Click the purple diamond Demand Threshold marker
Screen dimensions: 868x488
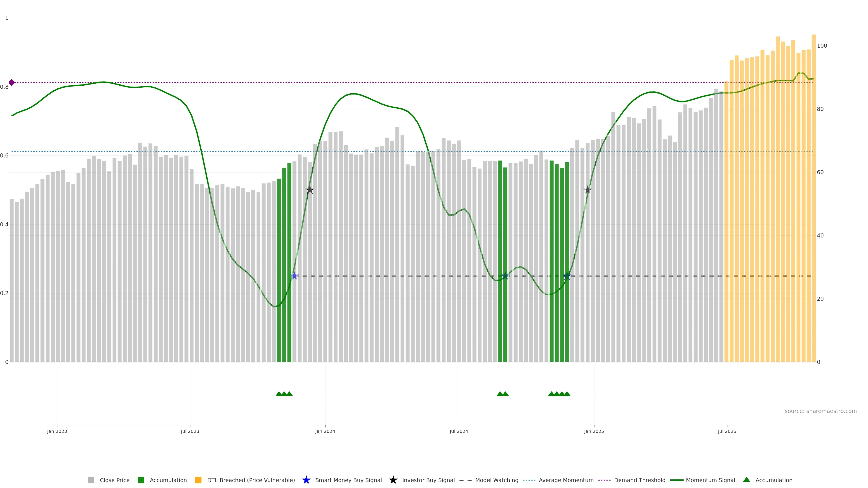point(12,82)
